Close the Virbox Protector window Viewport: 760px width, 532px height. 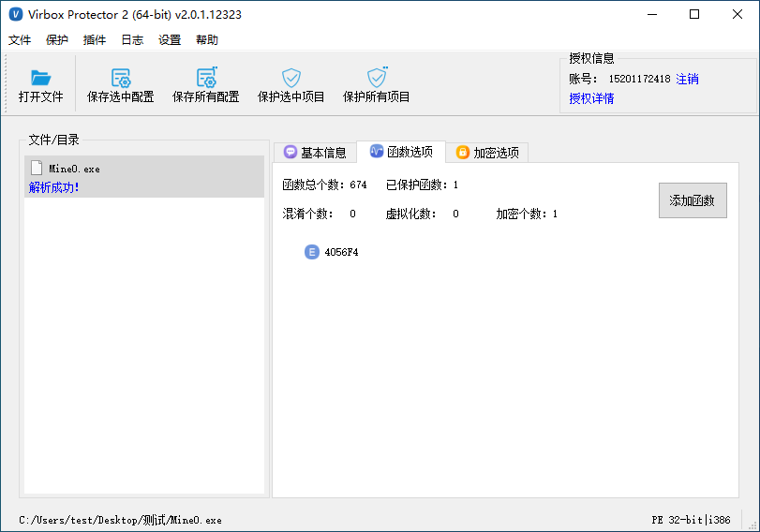(738, 15)
